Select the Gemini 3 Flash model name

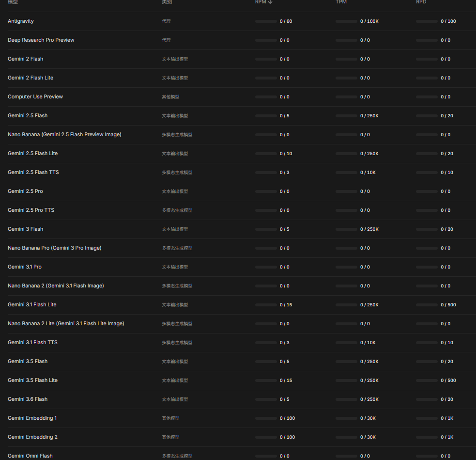[26, 229]
